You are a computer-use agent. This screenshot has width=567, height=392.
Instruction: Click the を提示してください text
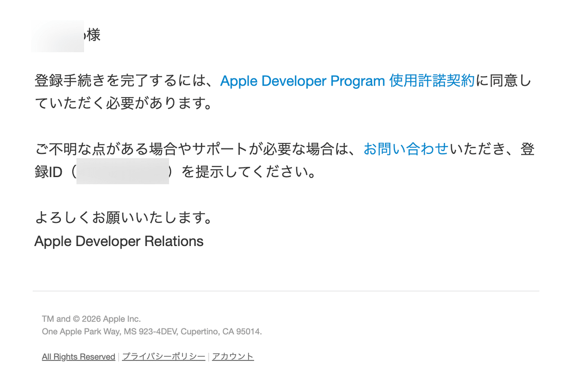click(x=248, y=172)
